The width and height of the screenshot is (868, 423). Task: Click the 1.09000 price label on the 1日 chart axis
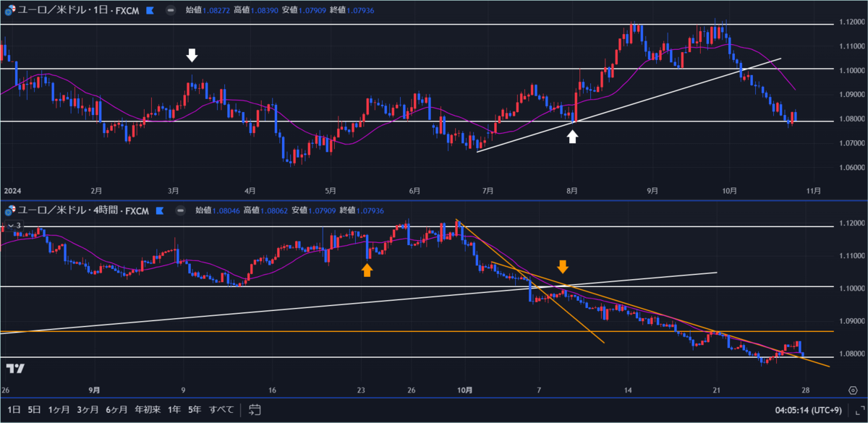851,95
